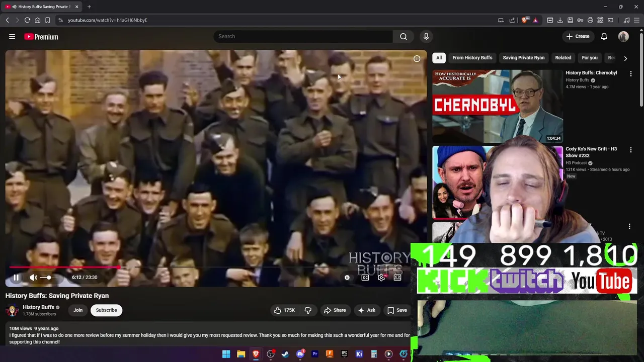
Task: Share the video
Action: pos(335,310)
